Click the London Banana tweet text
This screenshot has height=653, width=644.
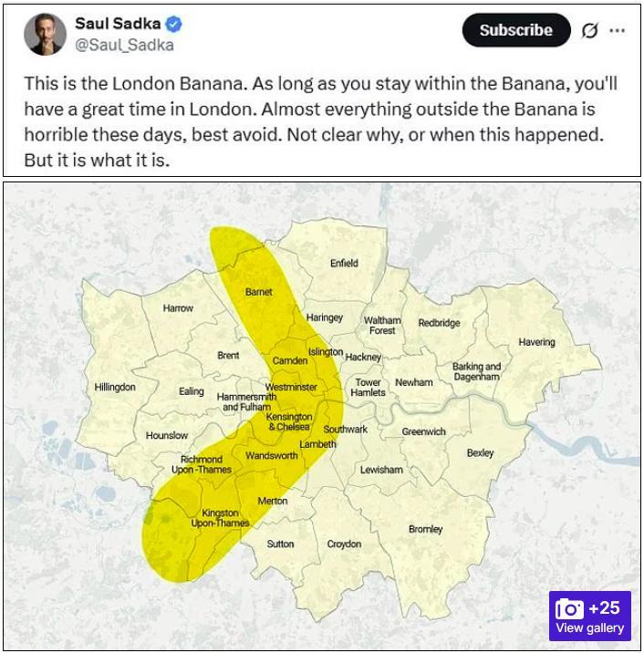[x=321, y=121]
